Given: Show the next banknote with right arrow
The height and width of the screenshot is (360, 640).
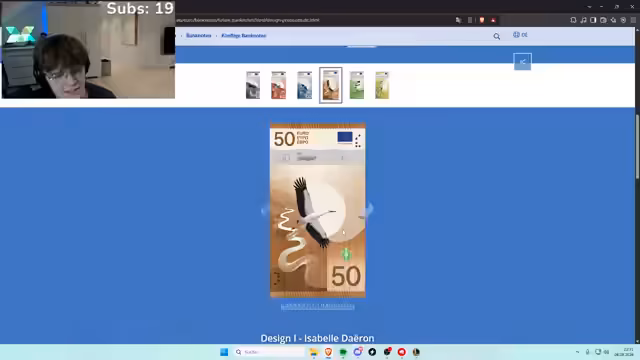Looking at the screenshot, I should (x=369, y=210).
